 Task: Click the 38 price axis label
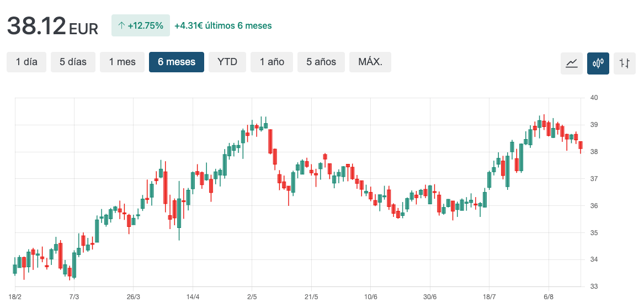[x=594, y=152]
